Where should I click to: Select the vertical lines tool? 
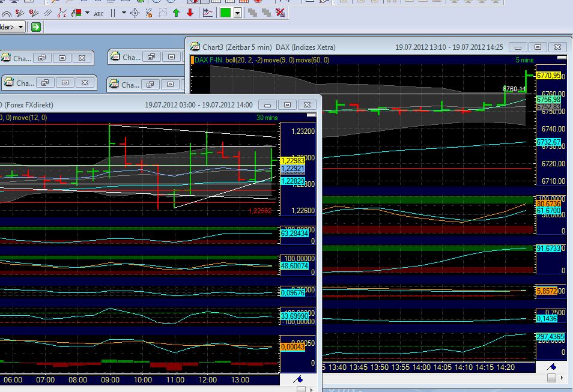pos(113,14)
